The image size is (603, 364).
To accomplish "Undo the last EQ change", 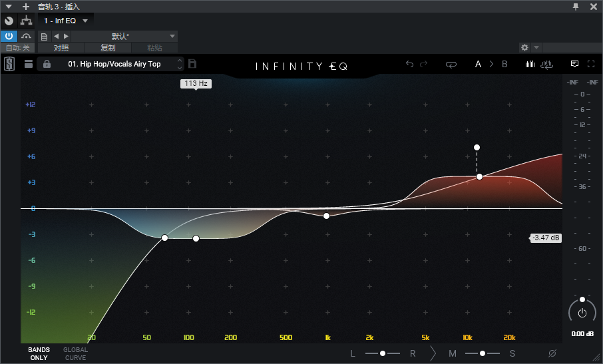I will tap(409, 64).
